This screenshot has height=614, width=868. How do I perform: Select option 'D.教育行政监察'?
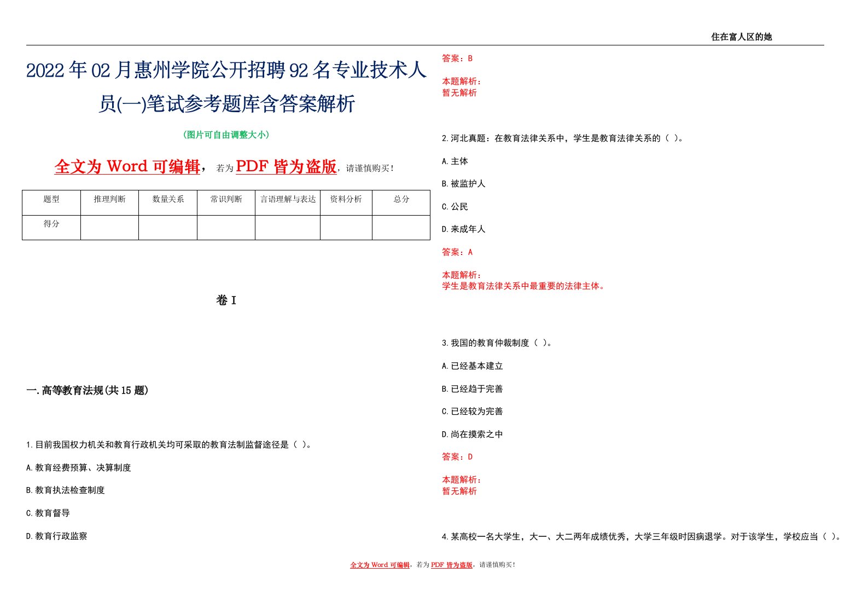57,536
